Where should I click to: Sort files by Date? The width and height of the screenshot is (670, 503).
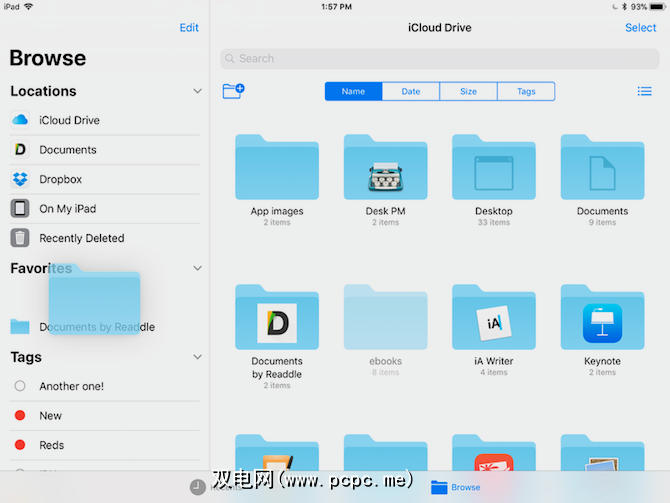pyautogui.click(x=411, y=91)
